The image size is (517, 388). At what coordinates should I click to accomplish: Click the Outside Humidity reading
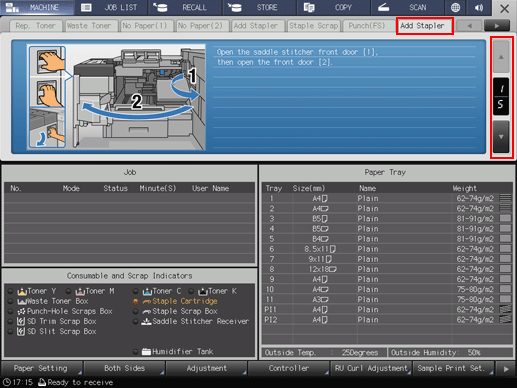(450, 353)
